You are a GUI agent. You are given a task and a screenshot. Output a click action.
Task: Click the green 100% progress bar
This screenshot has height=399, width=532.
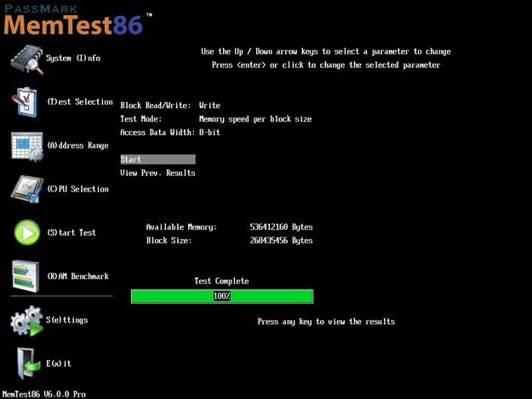pyautogui.click(x=222, y=296)
